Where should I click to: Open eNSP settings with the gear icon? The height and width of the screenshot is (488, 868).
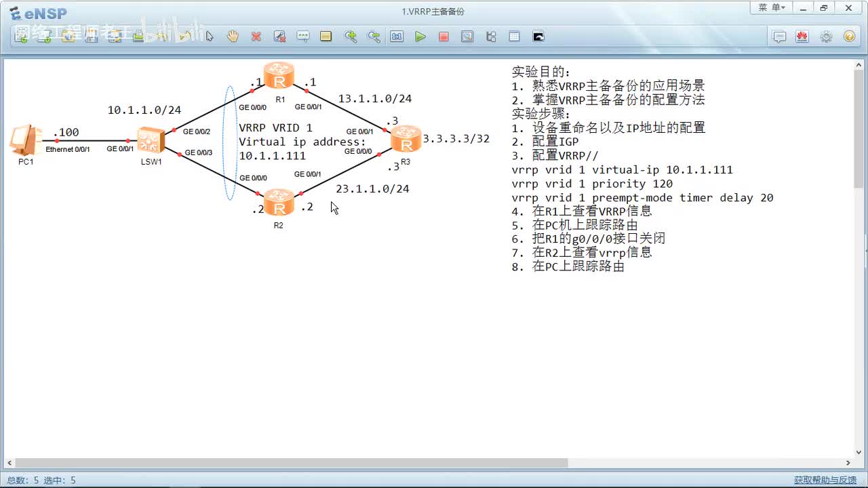[x=826, y=37]
